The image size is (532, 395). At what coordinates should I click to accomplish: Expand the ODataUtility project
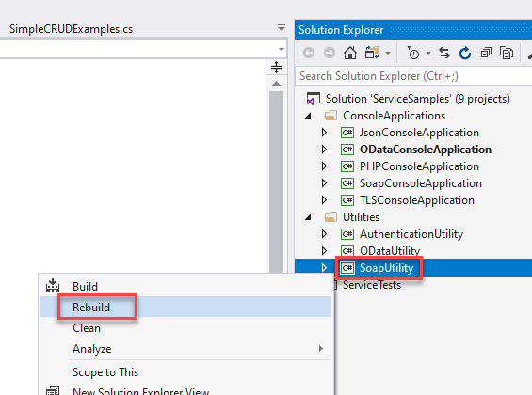(324, 251)
